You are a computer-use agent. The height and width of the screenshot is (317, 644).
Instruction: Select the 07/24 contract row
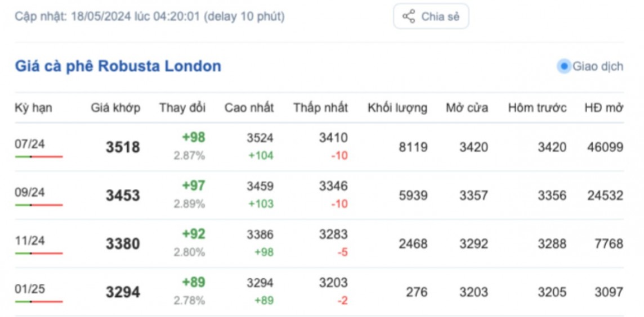pyautogui.click(x=30, y=144)
